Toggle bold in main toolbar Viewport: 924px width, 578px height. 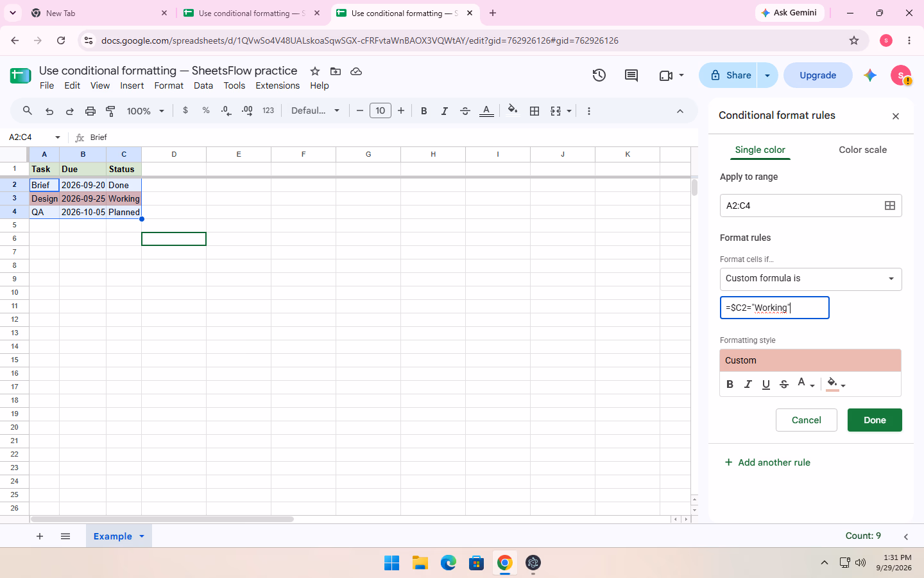pos(424,111)
